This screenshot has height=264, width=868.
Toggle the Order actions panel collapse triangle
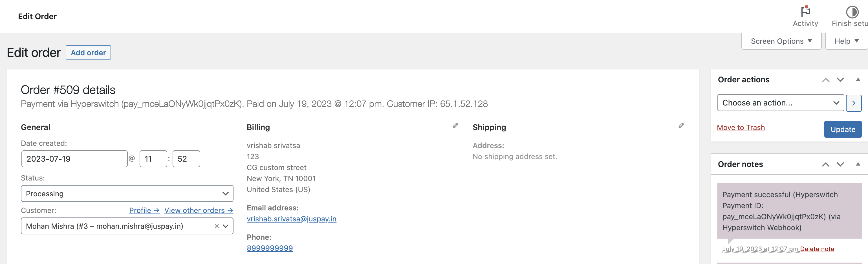[858, 80]
